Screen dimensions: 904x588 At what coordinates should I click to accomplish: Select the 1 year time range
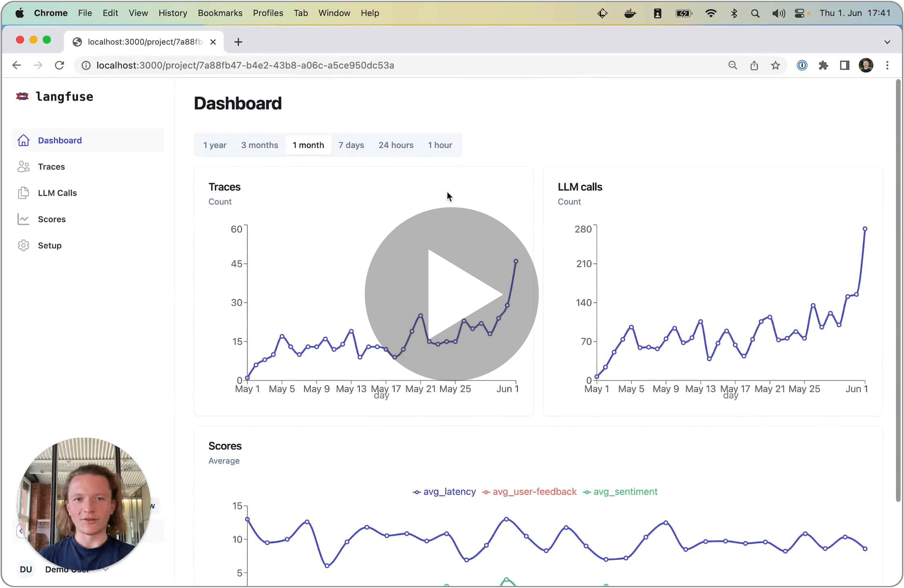tap(215, 145)
